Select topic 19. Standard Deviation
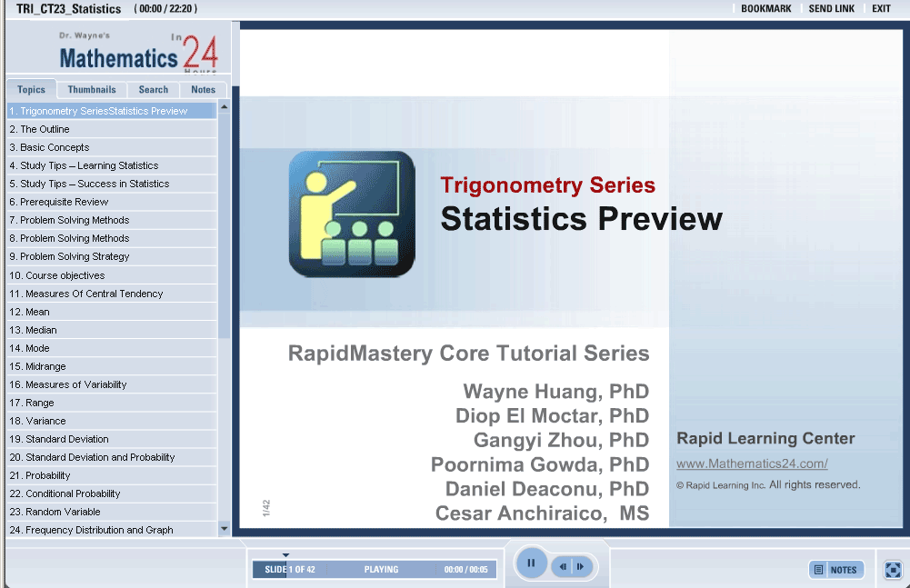The height and width of the screenshot is (588, 910). coord(58,439)
